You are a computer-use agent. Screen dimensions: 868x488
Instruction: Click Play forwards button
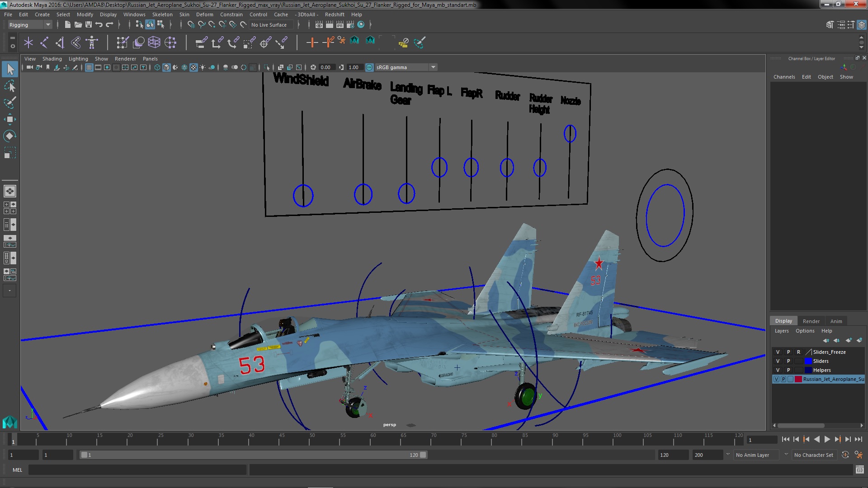(x=827, y=439)
